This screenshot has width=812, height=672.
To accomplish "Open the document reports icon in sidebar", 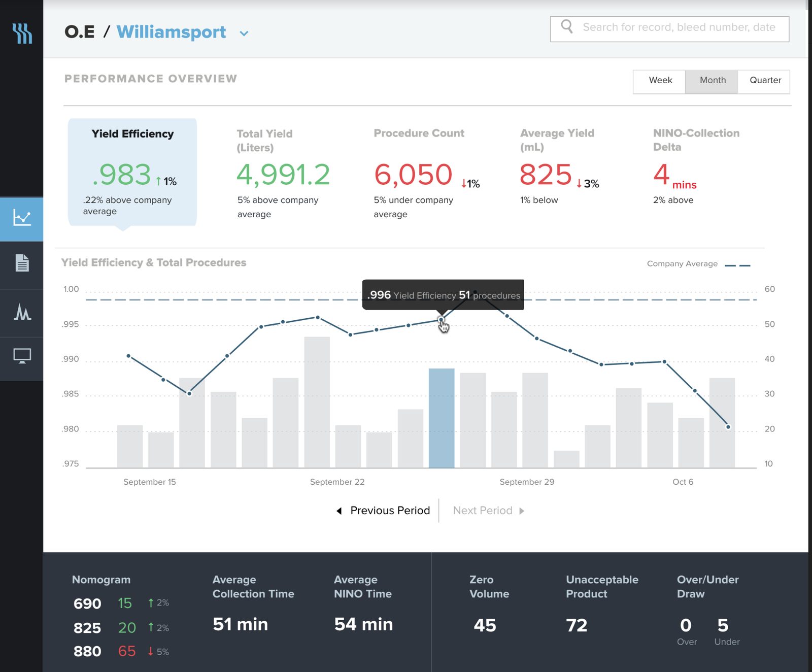I will pyautogui.click(x=22, y=263).
